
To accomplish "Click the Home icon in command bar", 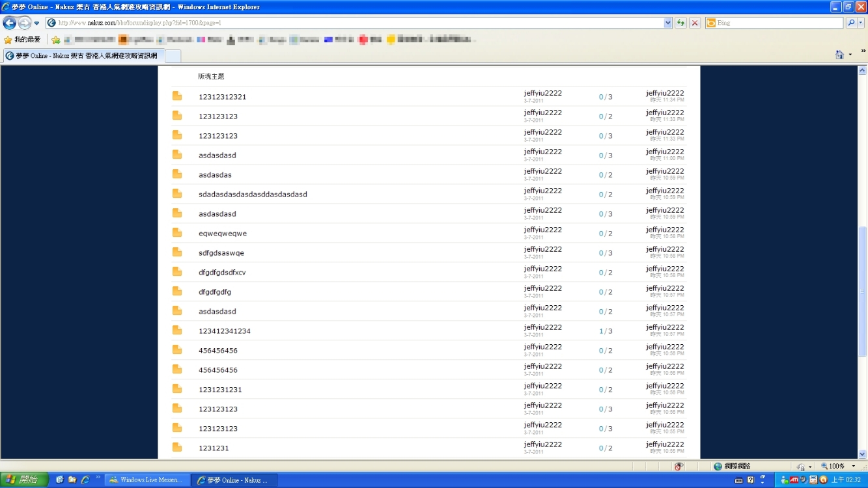I will click(x=840, y=55).
